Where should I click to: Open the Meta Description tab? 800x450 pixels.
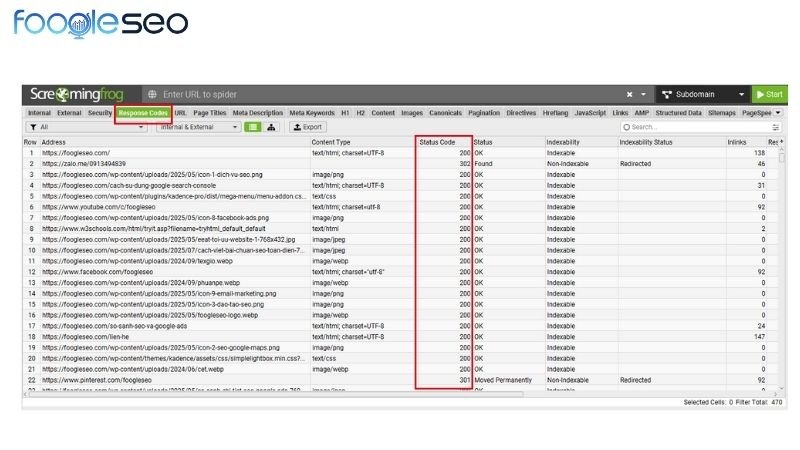click(258, 113)
